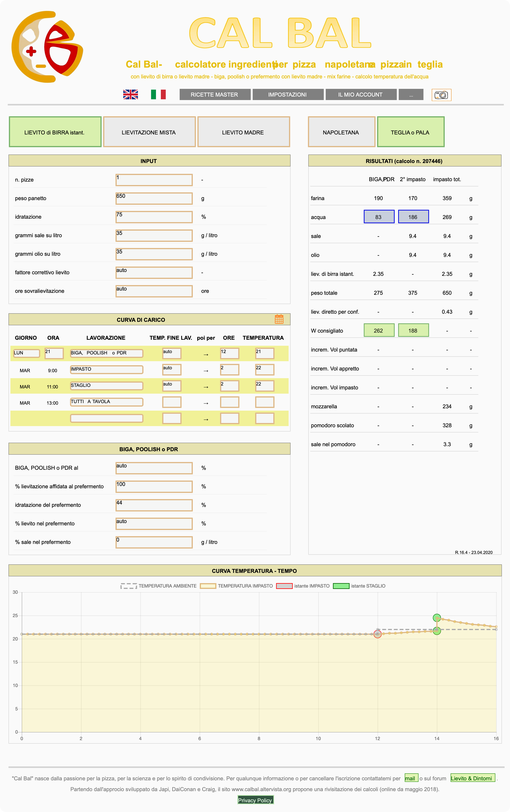510x812 pixels.
Task: Click the ore sovralievitazione field
Action: click(x=154, y=291)
